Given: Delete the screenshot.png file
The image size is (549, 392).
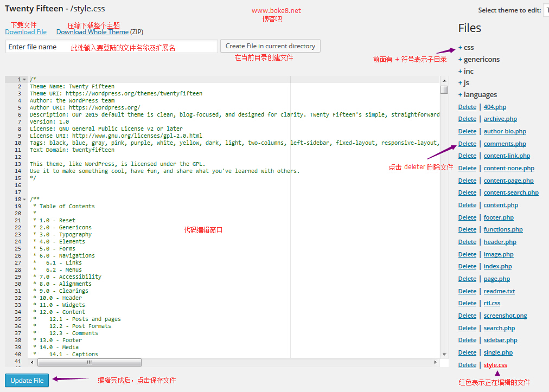Looking at the screenshot, I should click(467, 316).
